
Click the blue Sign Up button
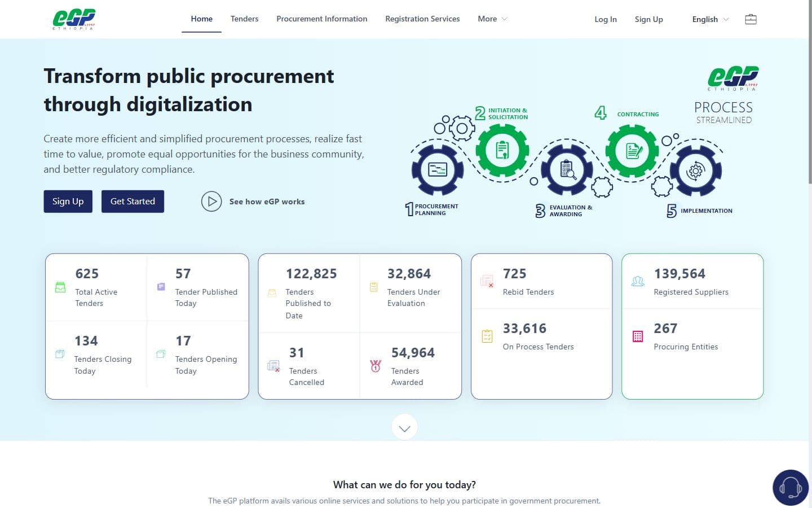(x=68, y=202)
